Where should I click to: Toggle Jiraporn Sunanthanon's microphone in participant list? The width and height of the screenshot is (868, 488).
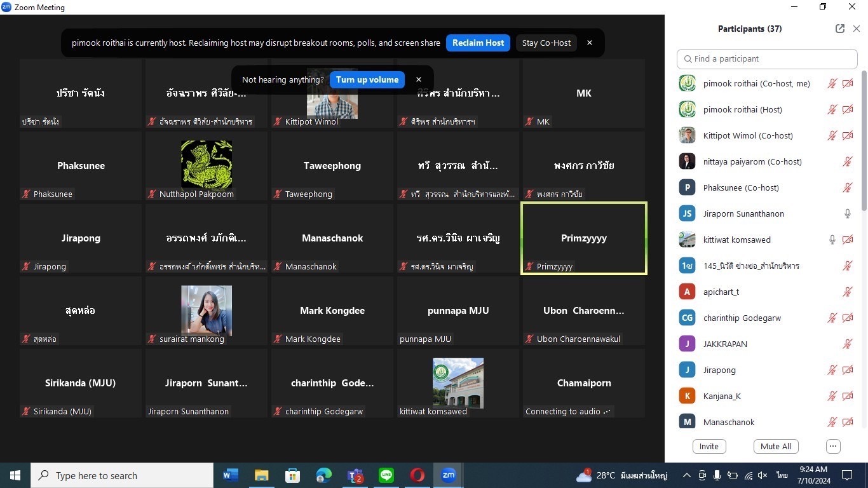pos(848,213)
